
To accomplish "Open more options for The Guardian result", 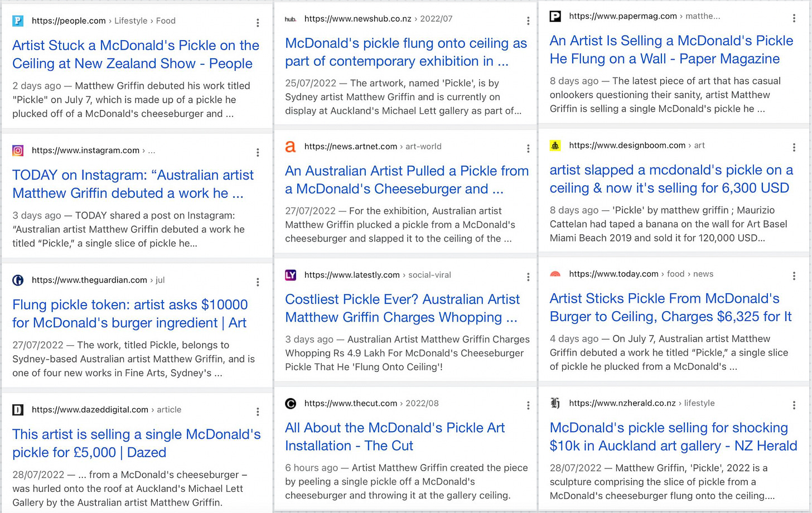I will pyautogui.click(x=258, y=282).
